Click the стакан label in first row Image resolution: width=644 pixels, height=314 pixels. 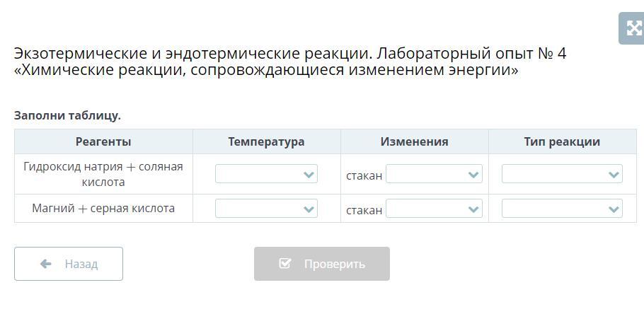click(x=364, y=175)
